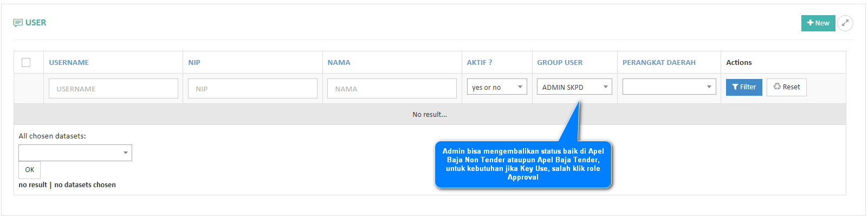Click the Reset button

786,87
